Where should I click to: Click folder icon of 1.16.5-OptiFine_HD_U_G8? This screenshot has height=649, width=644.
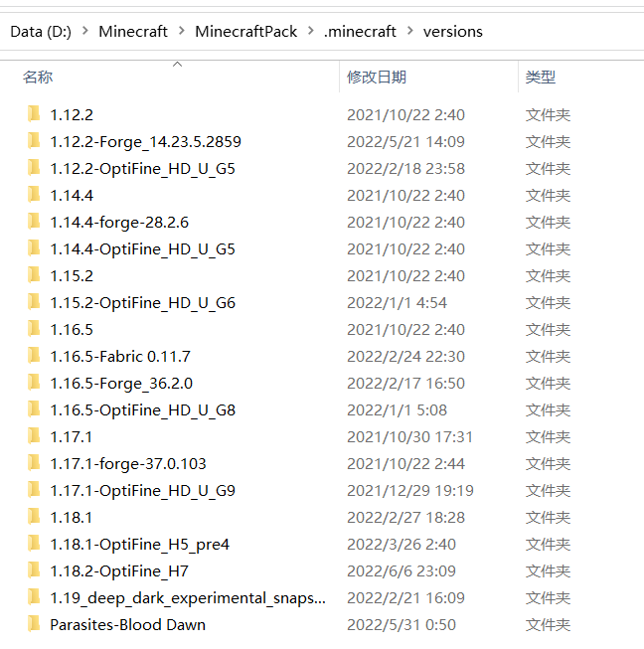(34, 409)
